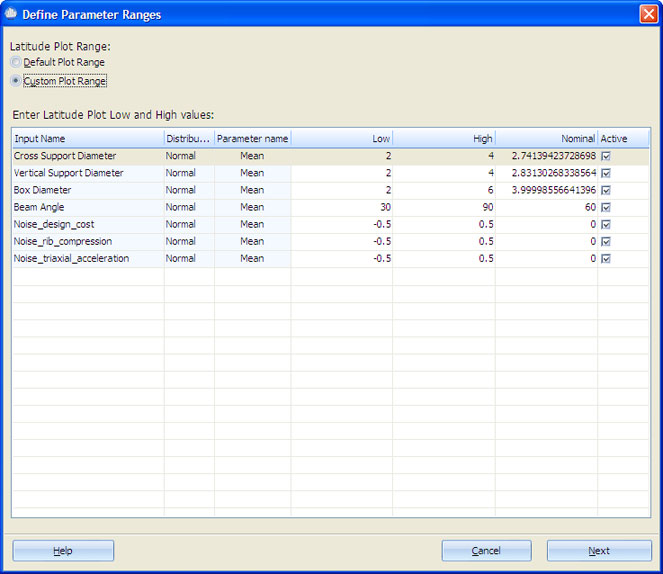
Task: Click the High column header
Action: pyautogui.click(x=444, y=139)
